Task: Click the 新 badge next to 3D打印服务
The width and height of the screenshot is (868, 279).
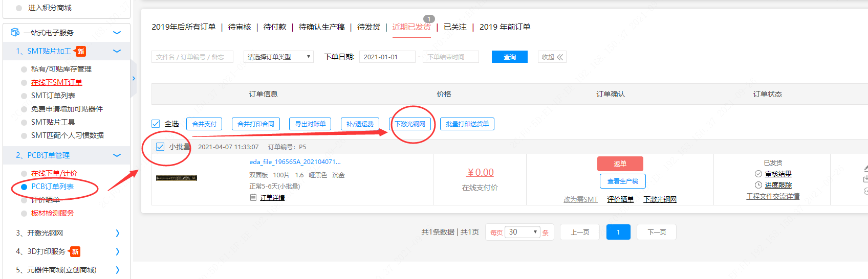Action: pos(75,251)
